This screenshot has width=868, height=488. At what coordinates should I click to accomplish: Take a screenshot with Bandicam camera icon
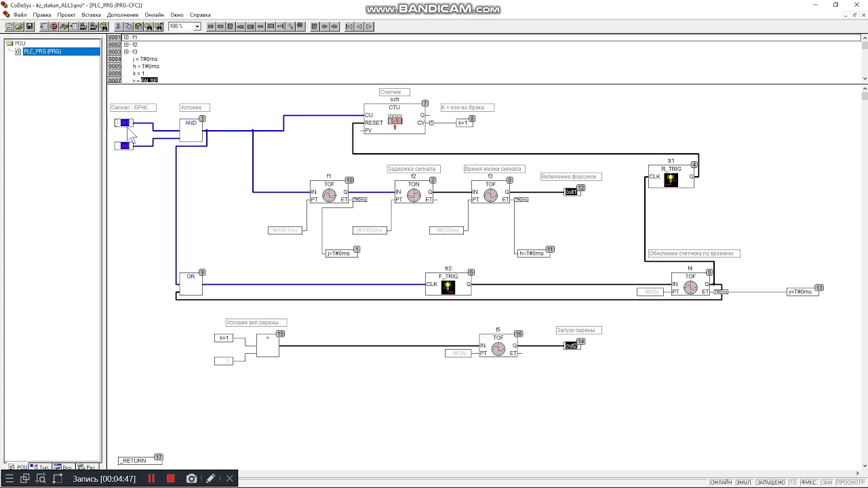(x=192, y=479)
